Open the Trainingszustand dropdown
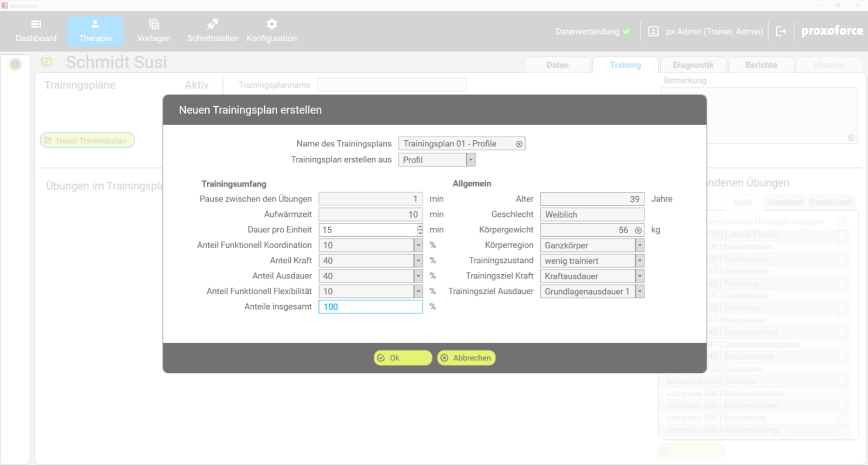This screenshot has width=868, height=465. click(x=640, y=261)
